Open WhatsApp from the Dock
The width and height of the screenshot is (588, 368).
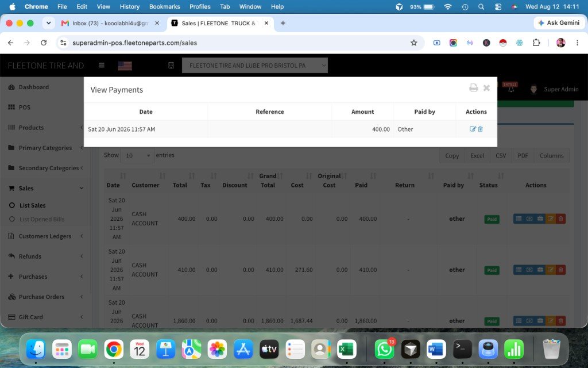point(384,350)
